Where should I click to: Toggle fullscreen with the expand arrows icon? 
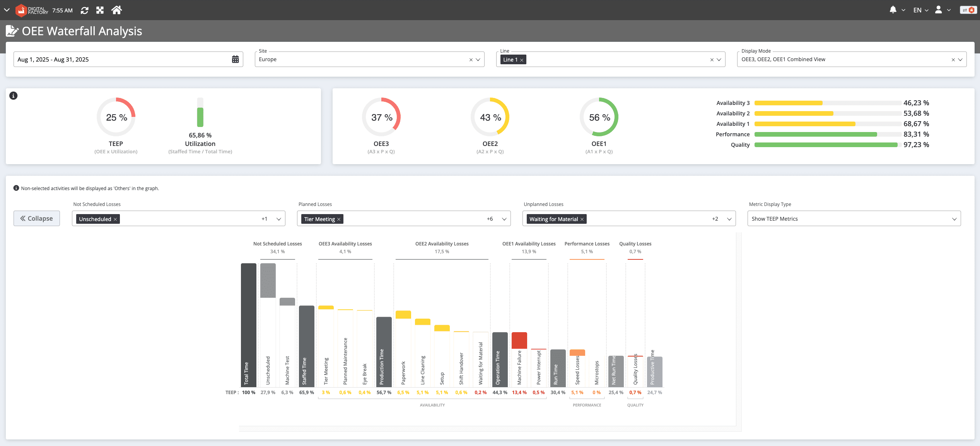pos(100,10)
